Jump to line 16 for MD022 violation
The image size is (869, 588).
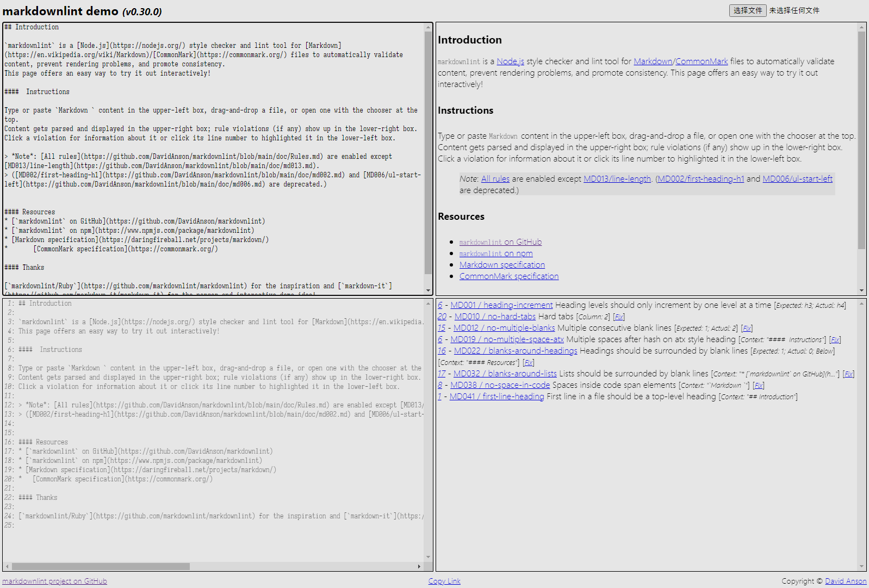[x=442, y=351]
